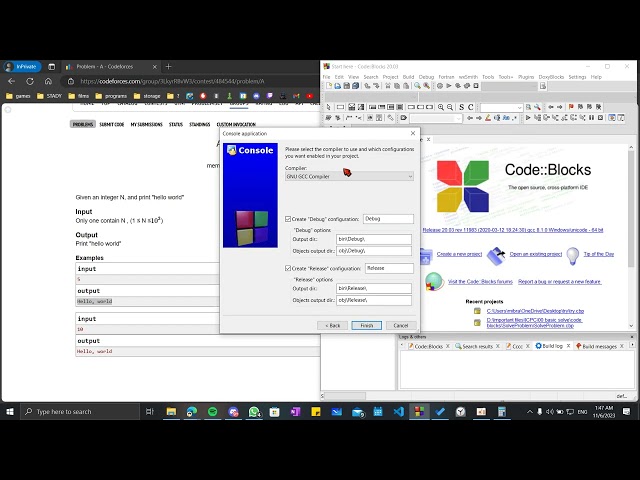Open Visual Studio Code from taskbar
The image size is (640, 480).
coord(398,411)
